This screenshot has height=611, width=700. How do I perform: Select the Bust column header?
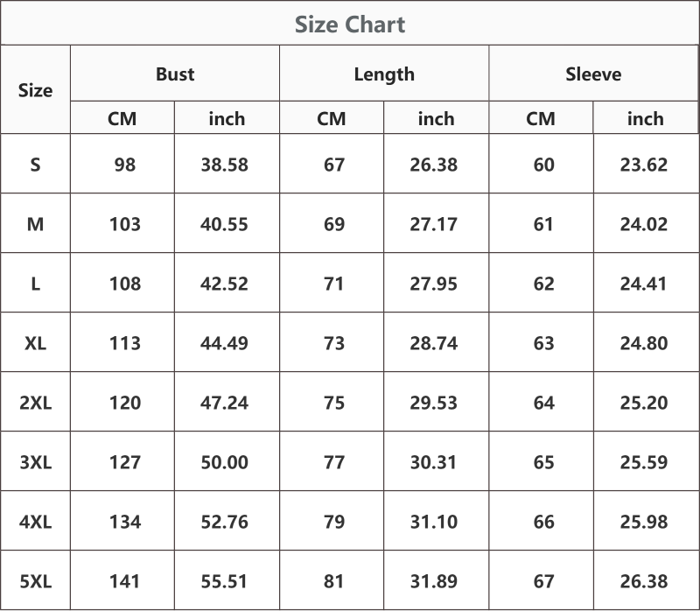pos(175,74)
